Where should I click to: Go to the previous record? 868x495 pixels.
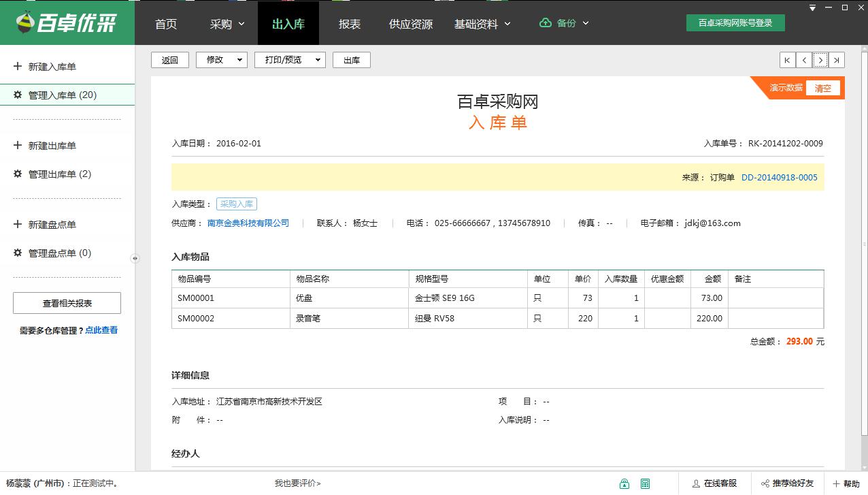[804, 60]
